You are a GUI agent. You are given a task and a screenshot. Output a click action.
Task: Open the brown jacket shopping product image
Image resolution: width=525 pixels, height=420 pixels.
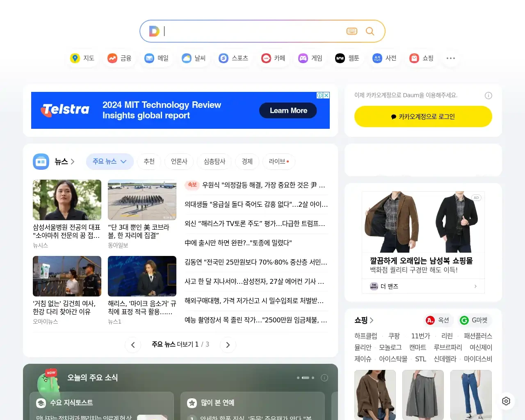[375, 395]
